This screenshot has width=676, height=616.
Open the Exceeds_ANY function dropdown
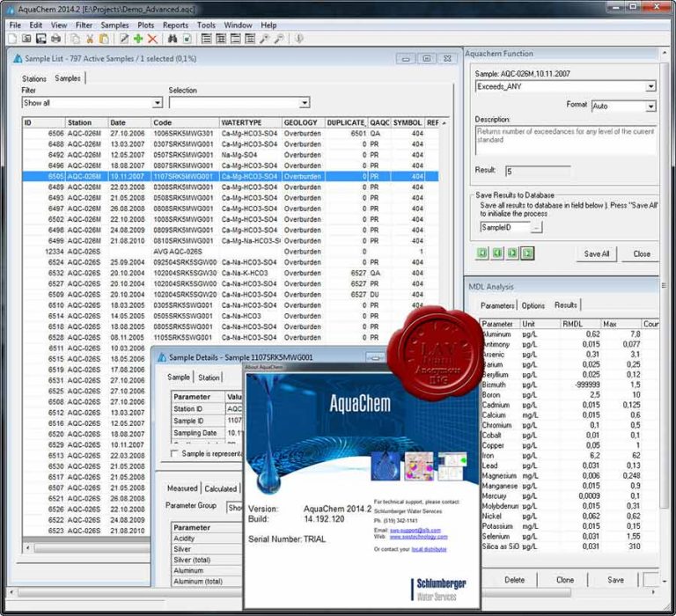coord(650,86)
